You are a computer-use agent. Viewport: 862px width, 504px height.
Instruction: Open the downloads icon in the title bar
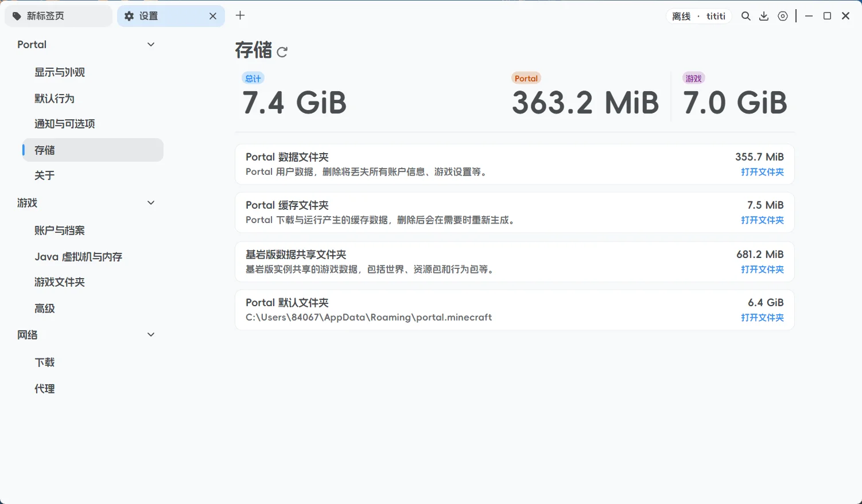764,16
